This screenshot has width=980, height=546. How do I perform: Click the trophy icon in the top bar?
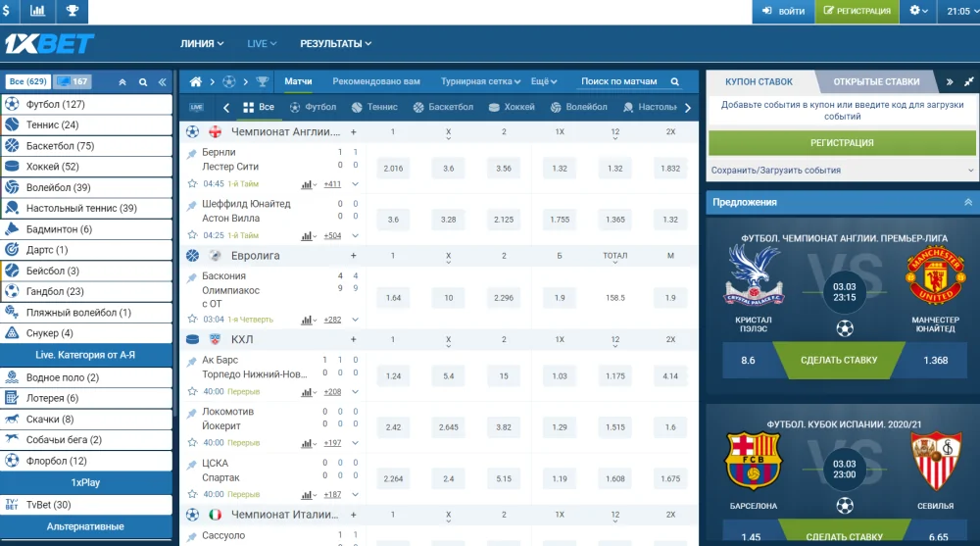72,11
